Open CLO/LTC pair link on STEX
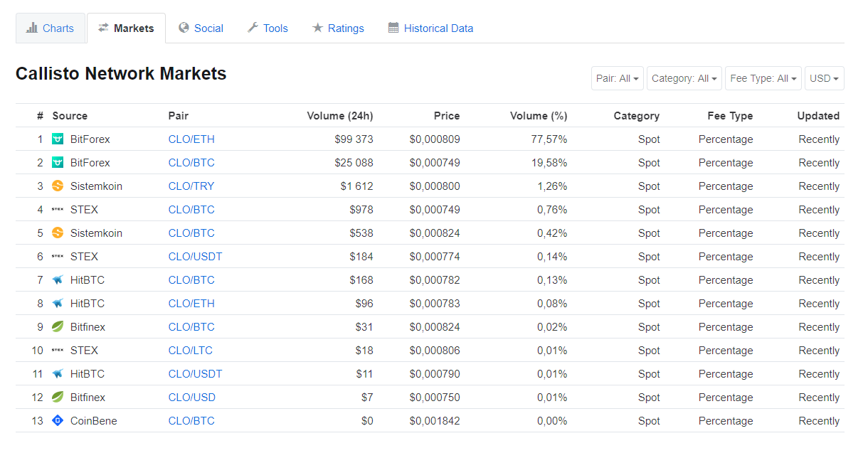 coord(191,351)
